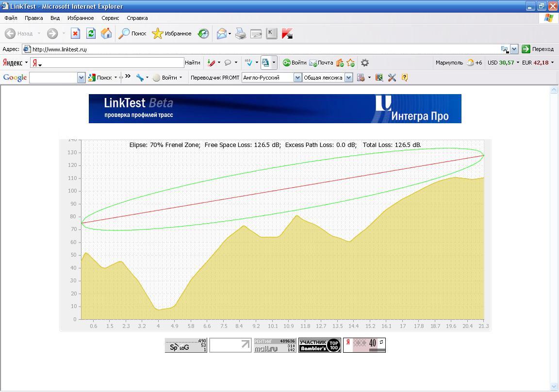
Task: Open the Google search box dropdown
Action: pyautogui.click(x=81, y=78)
